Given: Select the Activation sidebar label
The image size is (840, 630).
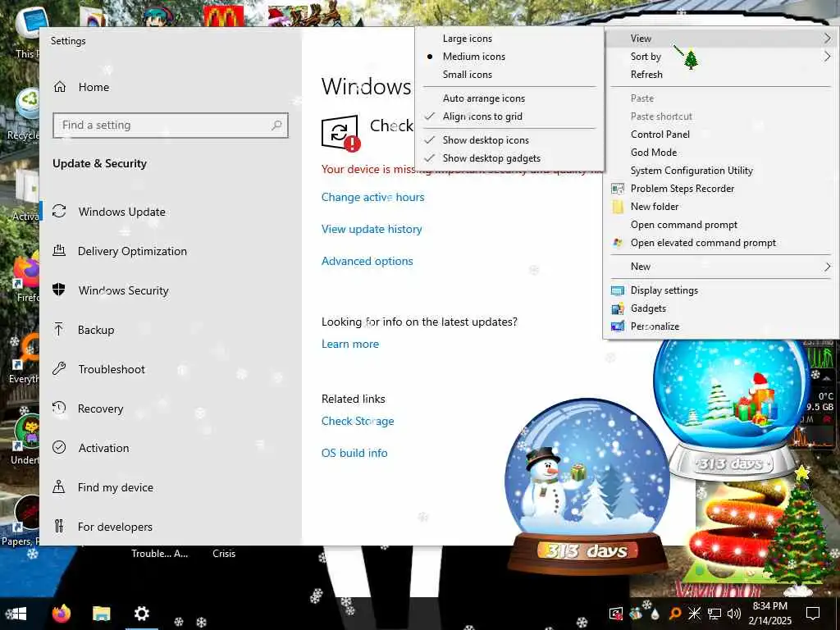Looking at the screenshot, I should (x=103, y=448).
